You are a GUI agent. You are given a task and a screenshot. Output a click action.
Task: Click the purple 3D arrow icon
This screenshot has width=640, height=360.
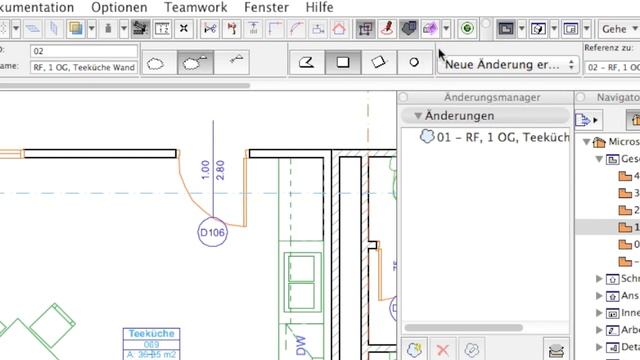coord(430,29)
